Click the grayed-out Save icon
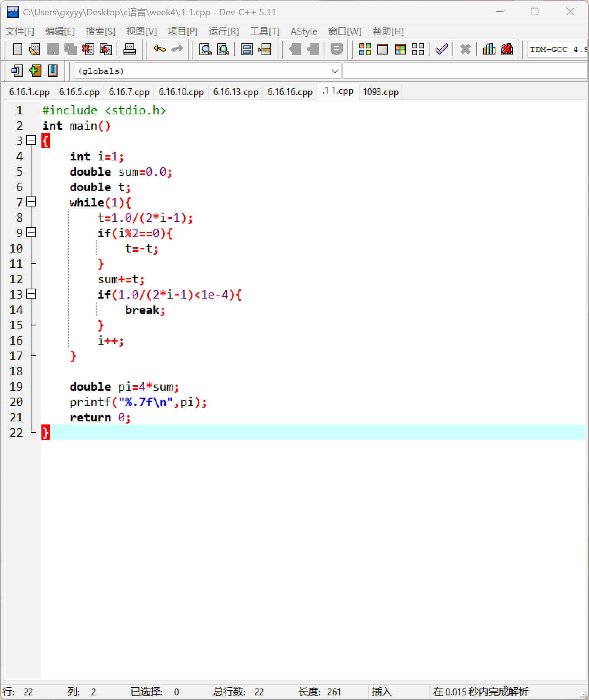Image resolution: width=589 pixels, height=700 pixels. tap(53, 49)
